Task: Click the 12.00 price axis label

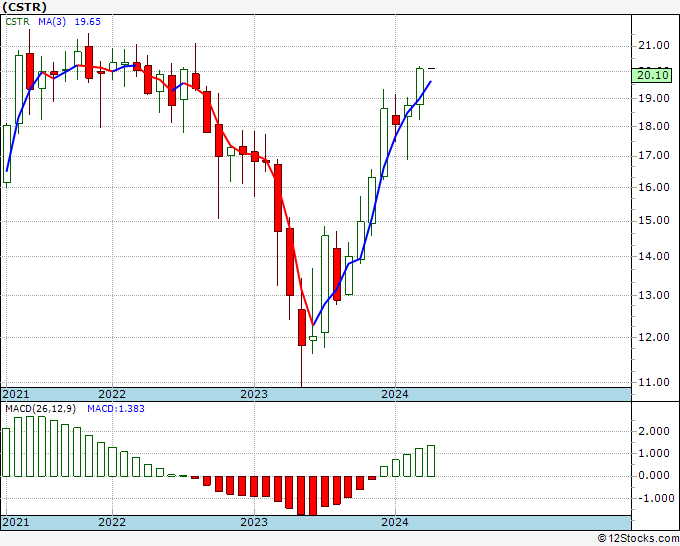Action: (x=653, y=337)
